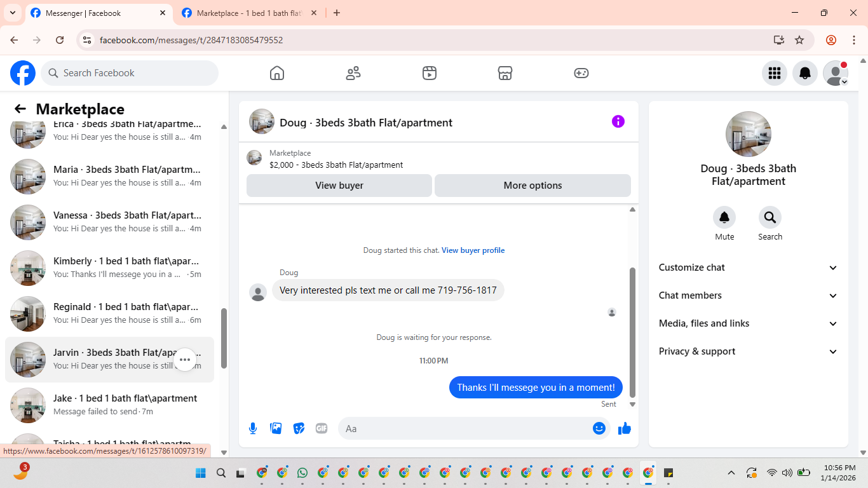Click Doug's large profile photo in details panel
The height and width of the screenshot is (488, 868).
(749, 134)
